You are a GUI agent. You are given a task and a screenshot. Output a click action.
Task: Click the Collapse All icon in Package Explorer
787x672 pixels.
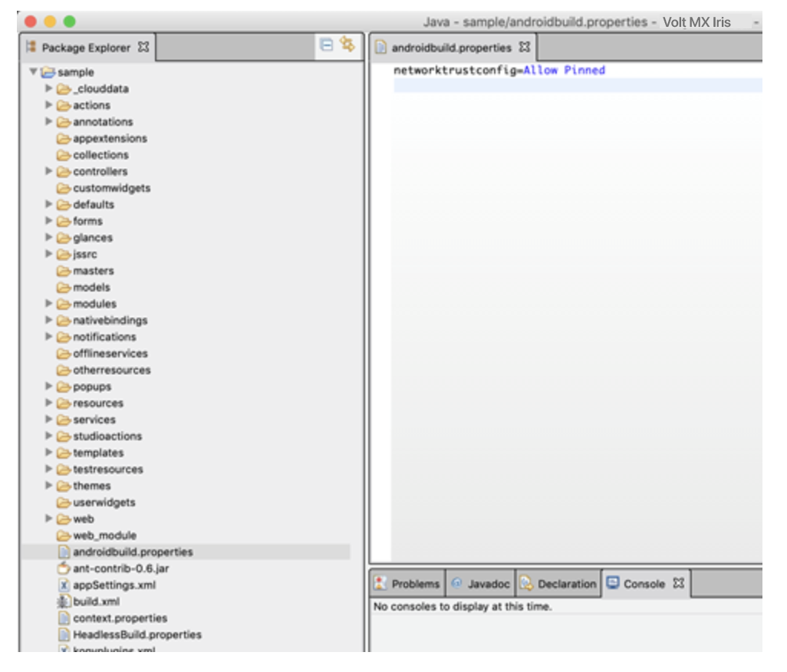pos(326,46)
